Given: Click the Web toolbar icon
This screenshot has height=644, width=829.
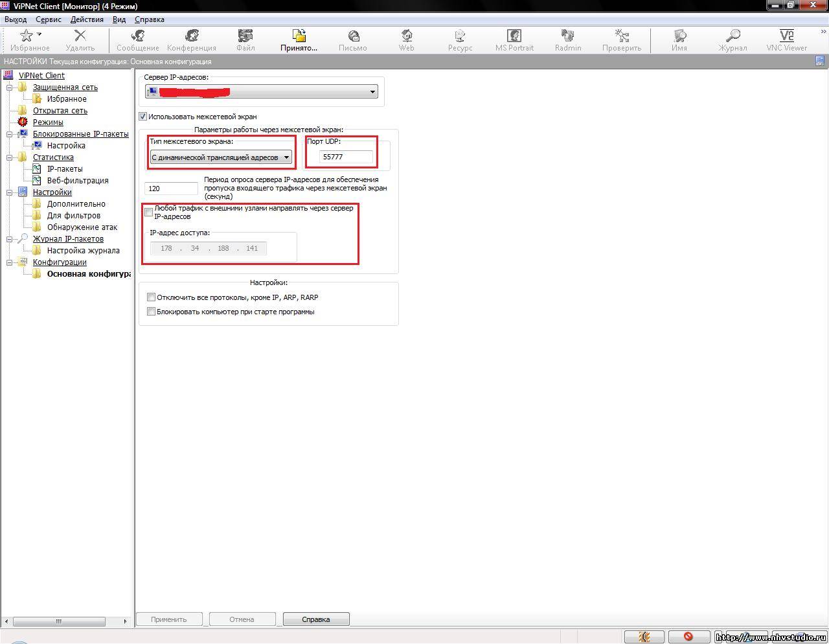Looking at the screenshot, I should tap(407, 36).
